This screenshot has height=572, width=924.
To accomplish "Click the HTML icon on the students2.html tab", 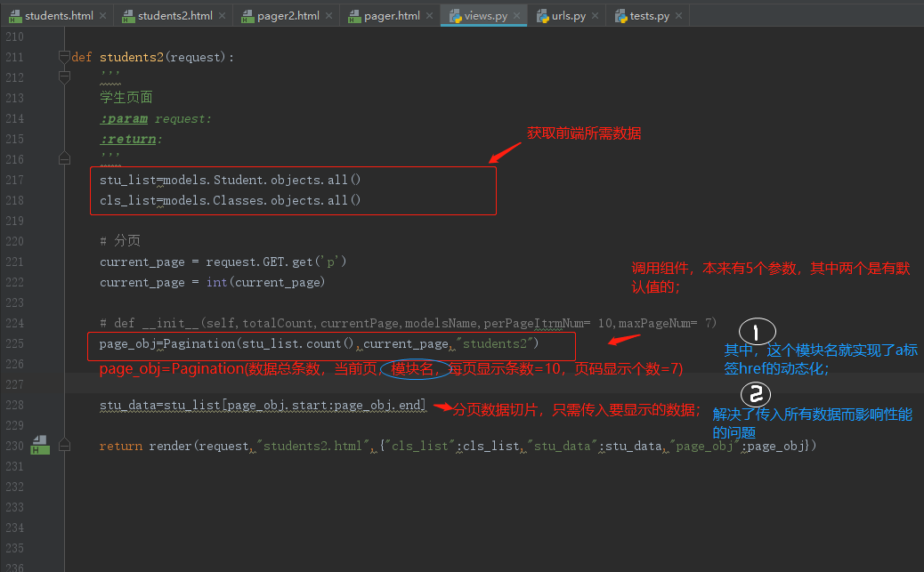I will [128, 15].
